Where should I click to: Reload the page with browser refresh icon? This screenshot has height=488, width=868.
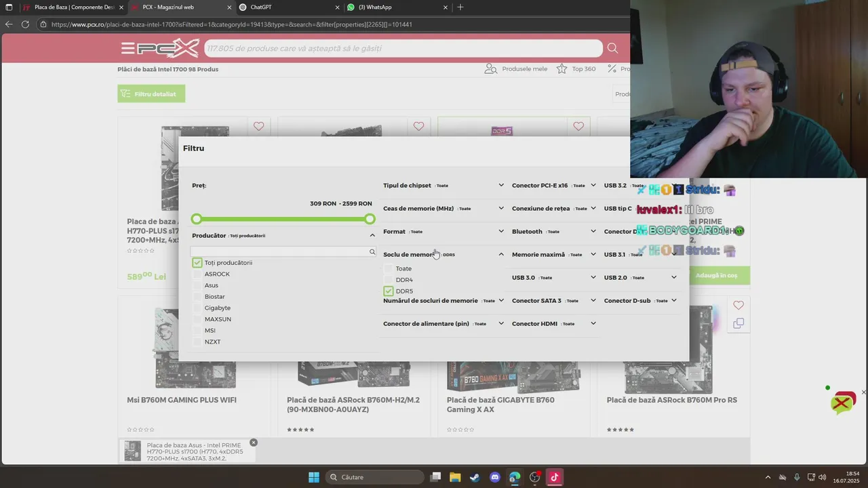[25, 24]
